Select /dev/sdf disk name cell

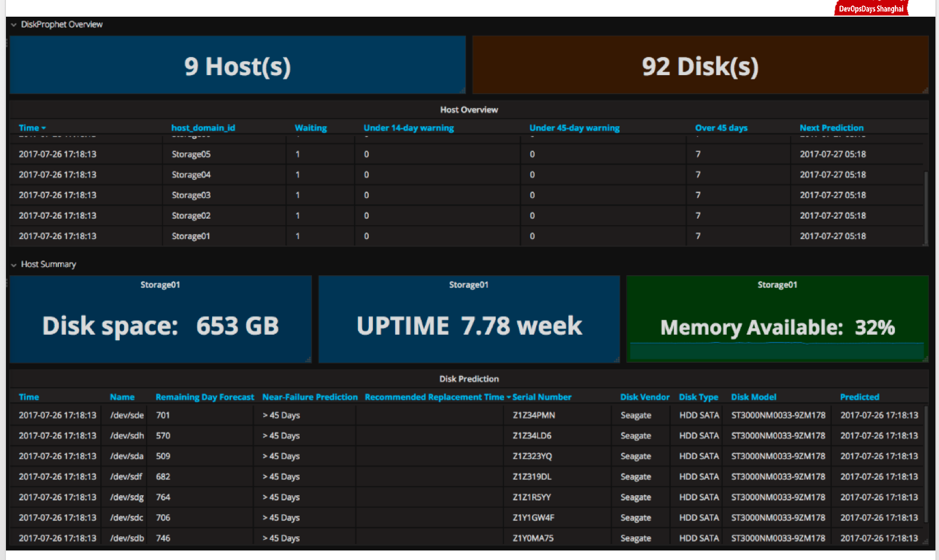126,477
